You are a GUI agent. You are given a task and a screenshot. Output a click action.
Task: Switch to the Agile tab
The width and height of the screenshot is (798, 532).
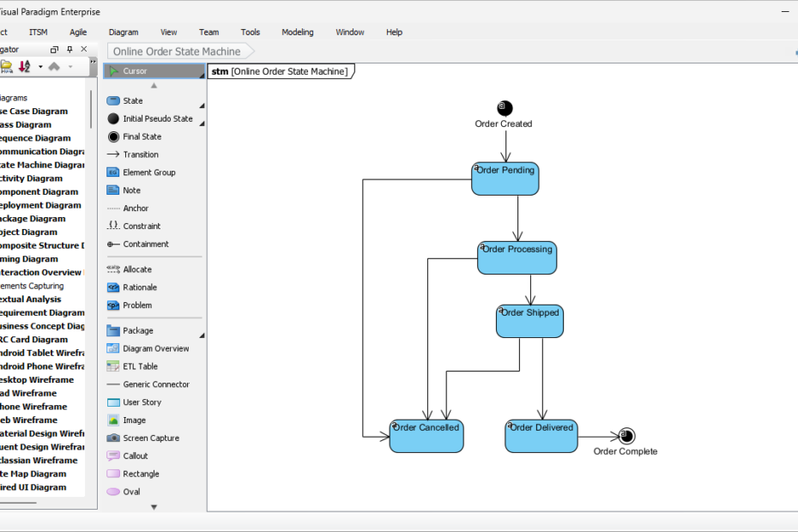[x=78, y=32]
